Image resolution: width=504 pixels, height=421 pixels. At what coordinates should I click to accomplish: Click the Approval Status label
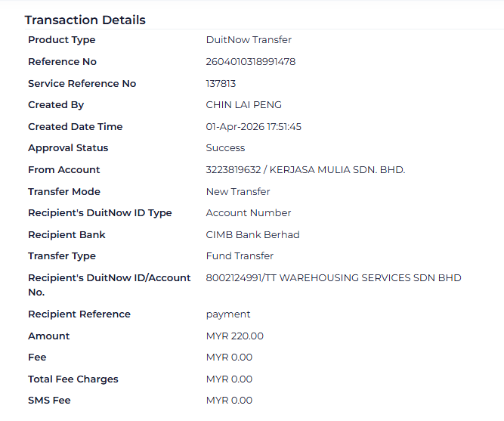click(68, 148)
